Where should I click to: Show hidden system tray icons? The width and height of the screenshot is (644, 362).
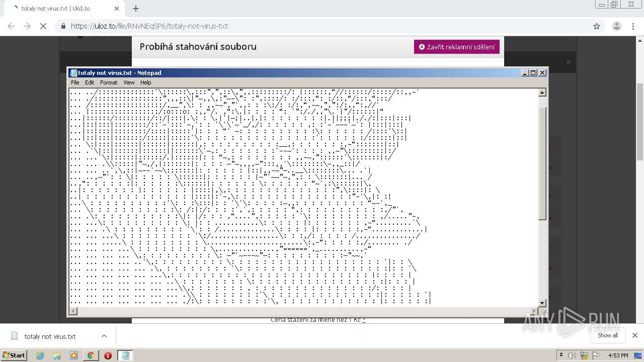[x=561, y=355]
